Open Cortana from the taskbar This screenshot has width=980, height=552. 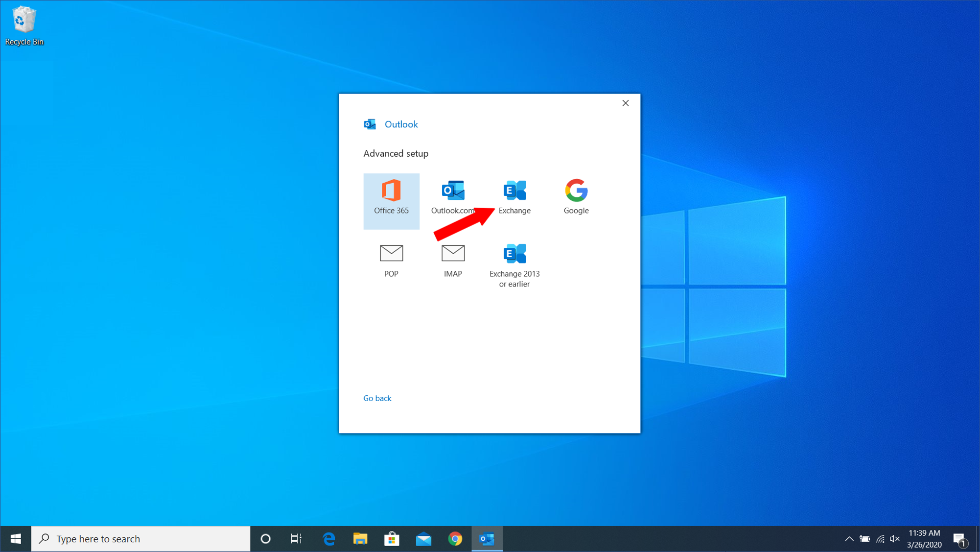click(265, 539)
